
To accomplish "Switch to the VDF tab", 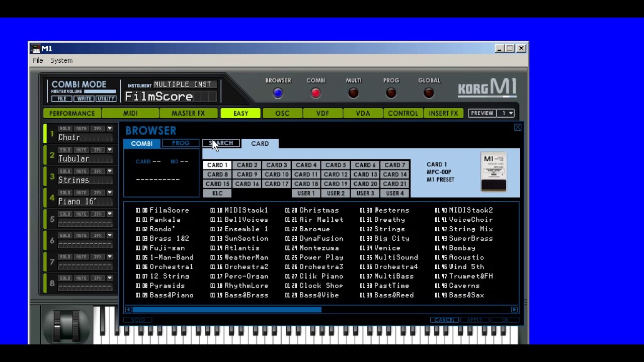I will [x=323, y=113].
